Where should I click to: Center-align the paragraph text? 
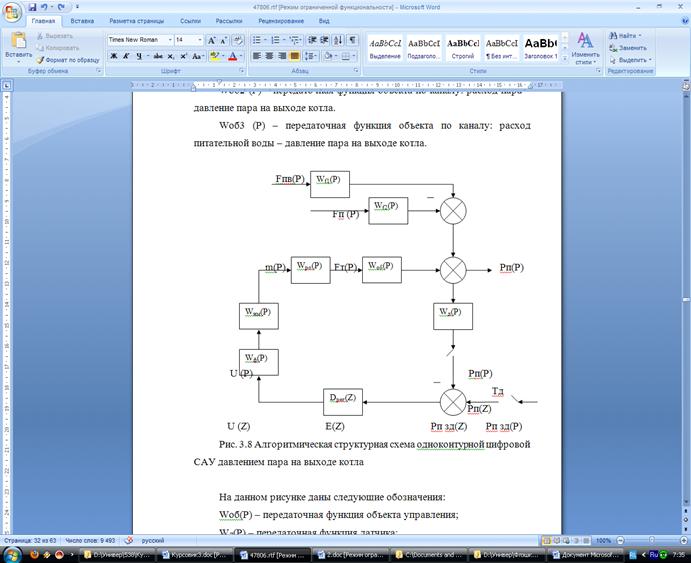click(269, 56)
